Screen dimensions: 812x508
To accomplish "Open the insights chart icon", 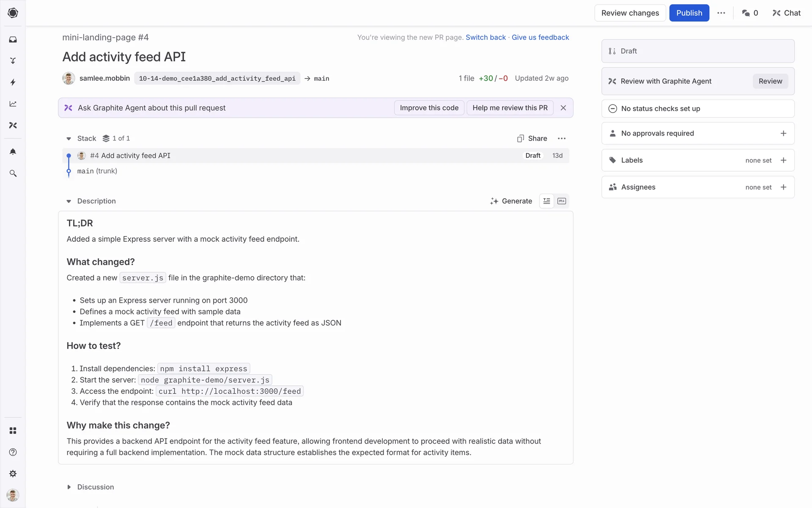I will pyautogui.click(x=13, y=104).
